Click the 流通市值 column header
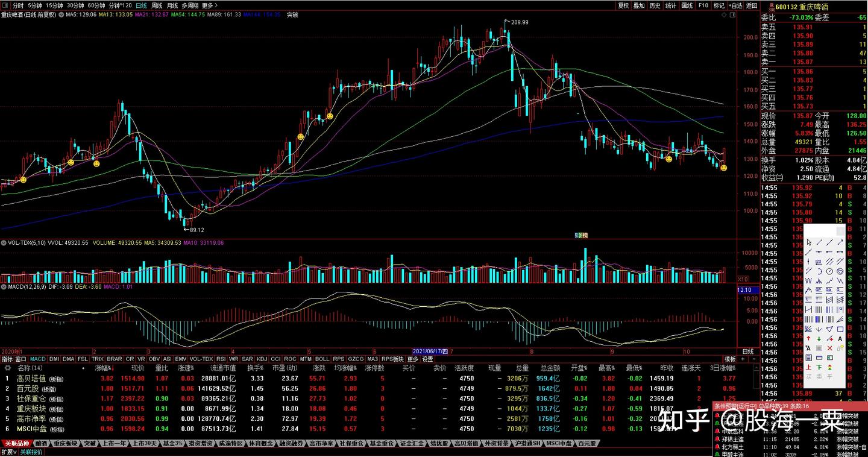The width and height of the screenshot is (868, 457). pos(223,367)
